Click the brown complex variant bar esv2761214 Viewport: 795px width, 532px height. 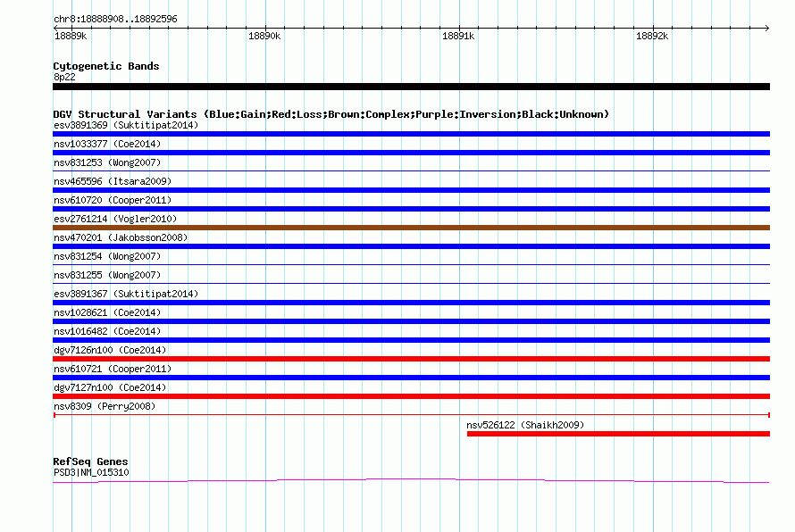pos(411,228)
